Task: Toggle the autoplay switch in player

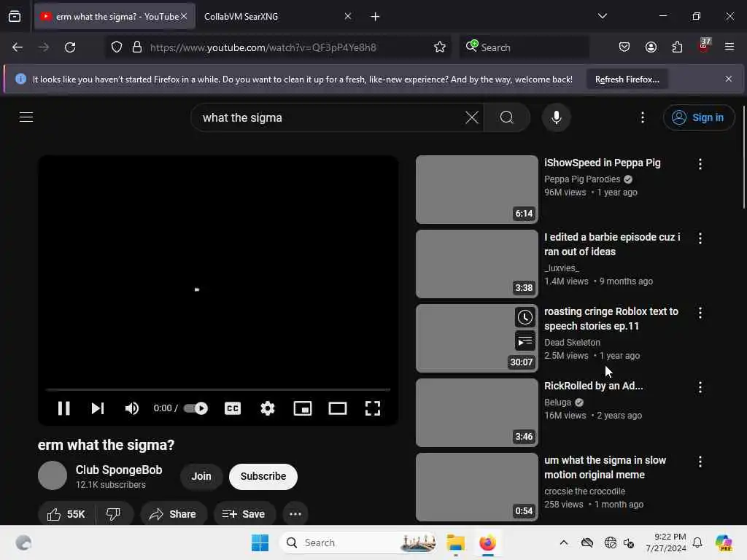Action: click(x=196, y=408)
